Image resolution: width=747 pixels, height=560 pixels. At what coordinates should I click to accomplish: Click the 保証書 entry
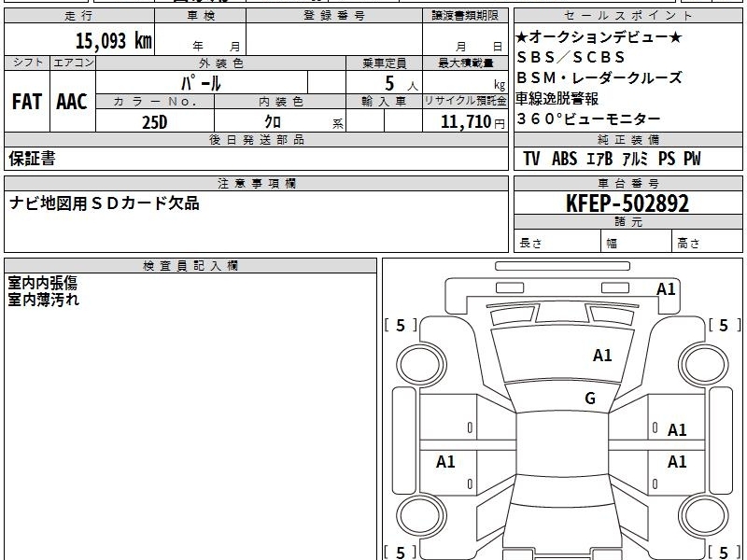(x=32, y=159)
